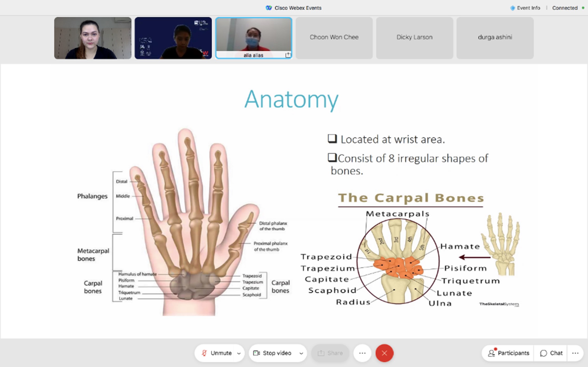Click the Cisco Webex Events logo
This screenshot has width=588, height=367.
[x=268, y=8]
